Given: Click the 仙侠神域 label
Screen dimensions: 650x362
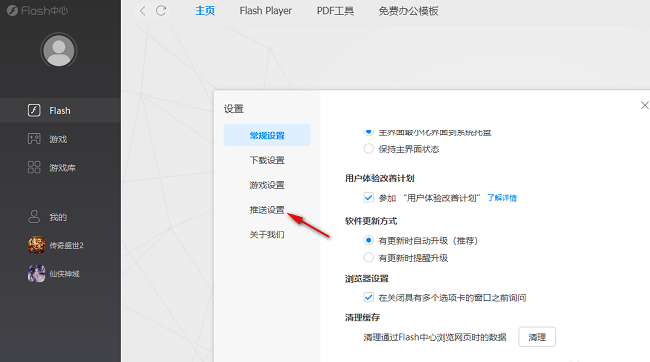Looking at the screenshot, I should 64,274.
